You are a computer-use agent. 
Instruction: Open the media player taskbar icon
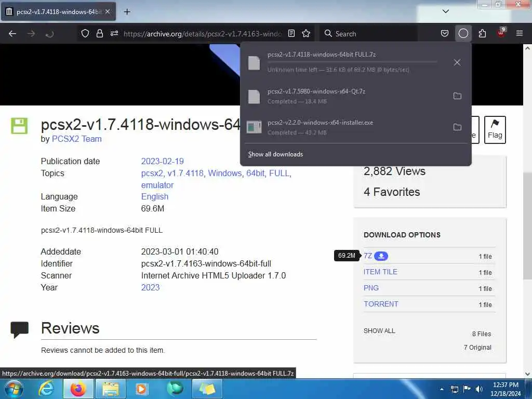[x=141, y=389]
